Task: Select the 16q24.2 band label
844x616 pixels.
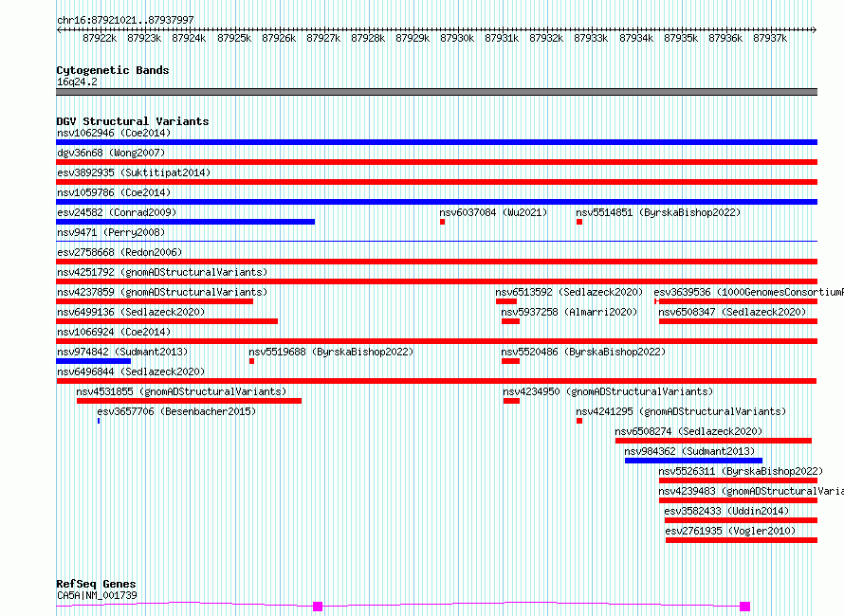Action: click(77, 82)
